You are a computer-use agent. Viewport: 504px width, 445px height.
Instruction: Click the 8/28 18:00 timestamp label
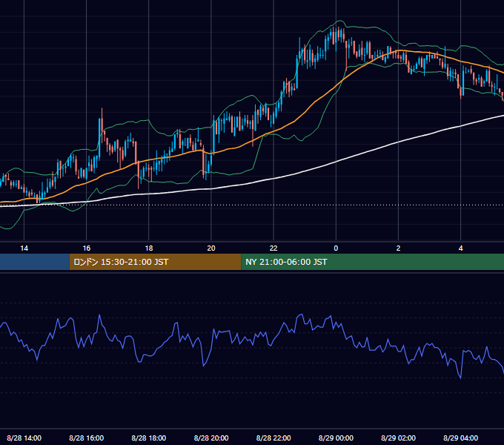(x=149, y=438)
